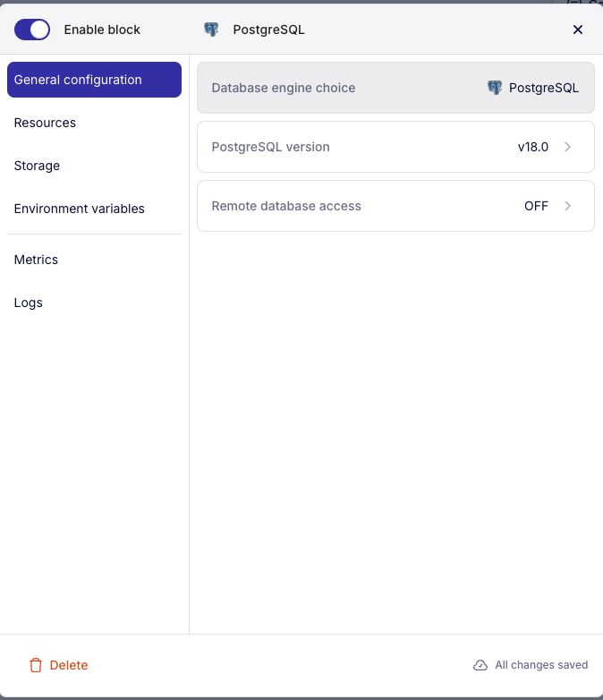Screen dimensions: 603x700
Task: Click the v18.0 version value
Action: [533, 147]
